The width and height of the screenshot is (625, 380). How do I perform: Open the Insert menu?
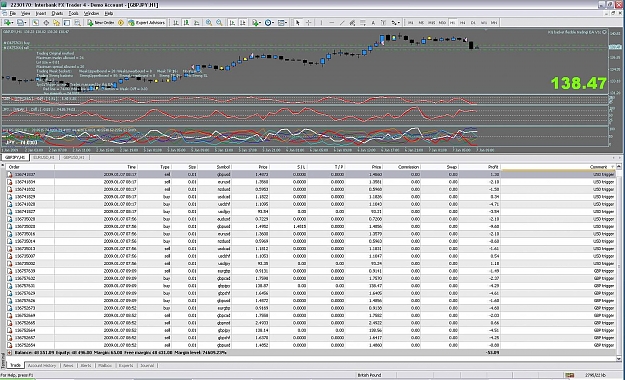tap(41, 13)
